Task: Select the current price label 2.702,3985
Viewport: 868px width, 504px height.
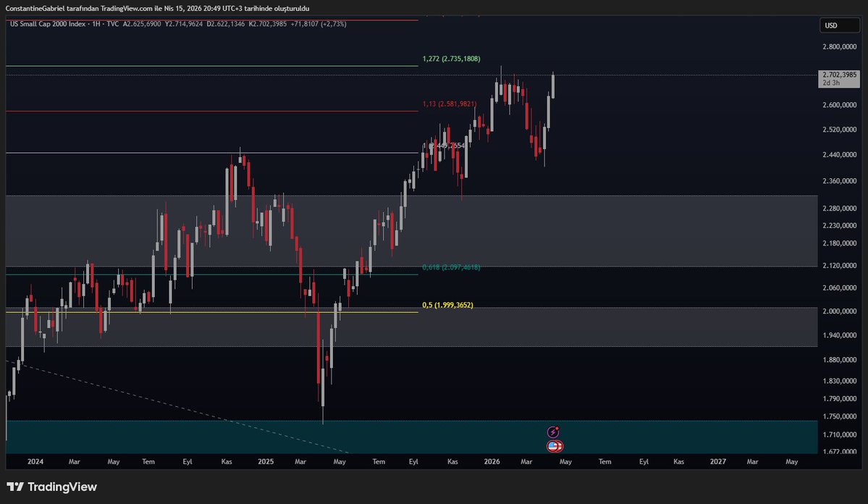Action: [839, 79]
